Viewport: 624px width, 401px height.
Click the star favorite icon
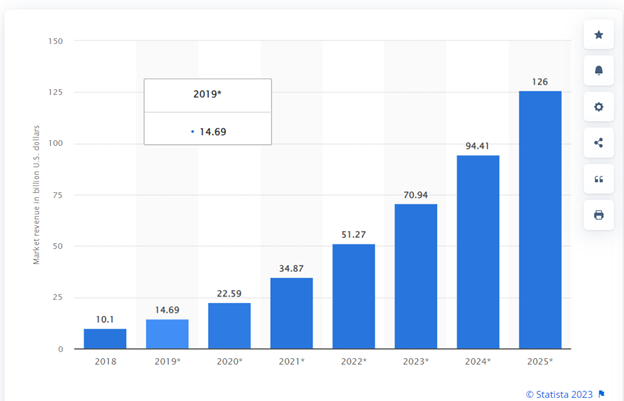598,35
